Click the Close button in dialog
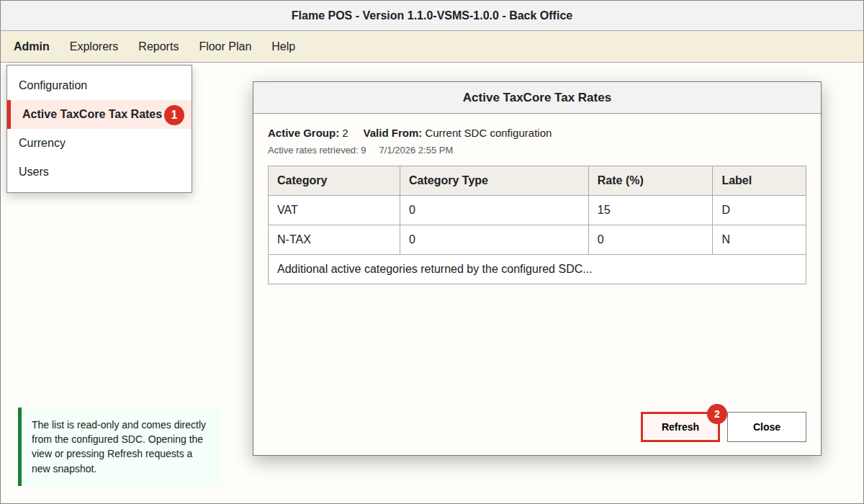 point(767,427)
